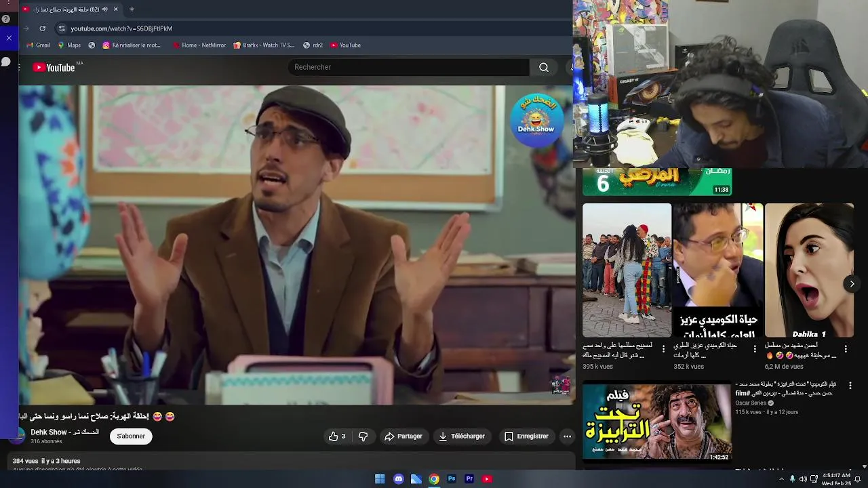Open YouTube guide hamburger menu

coord(19,67)
